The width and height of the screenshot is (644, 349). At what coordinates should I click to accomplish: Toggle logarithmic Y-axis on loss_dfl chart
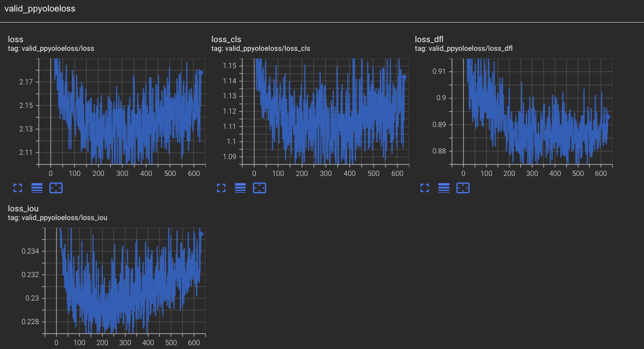pos(443,188)
